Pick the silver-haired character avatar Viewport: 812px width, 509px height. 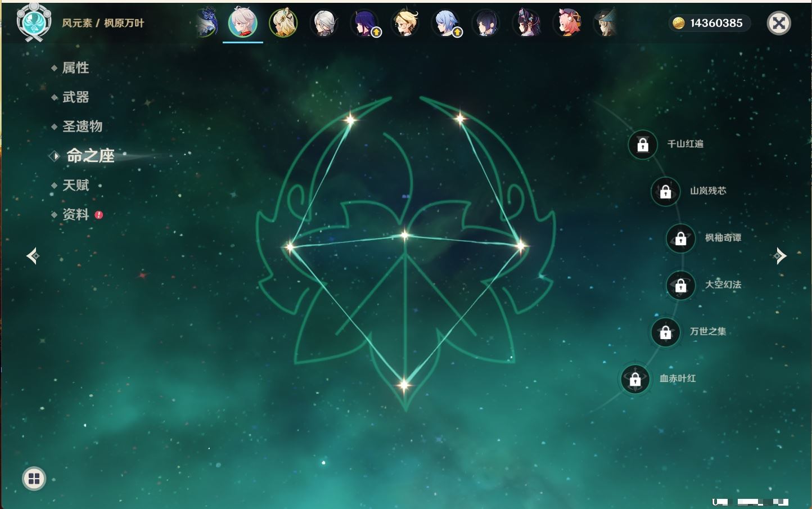point(324,23)
